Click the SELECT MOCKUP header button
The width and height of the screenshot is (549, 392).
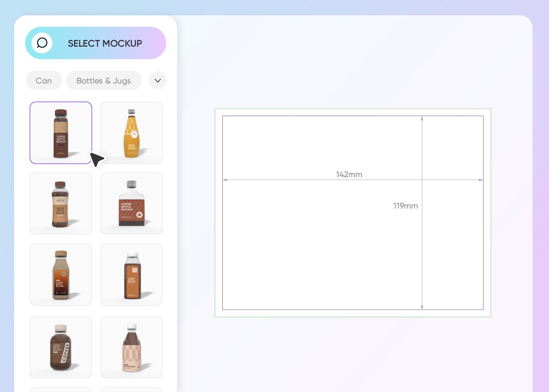[105, 43]
